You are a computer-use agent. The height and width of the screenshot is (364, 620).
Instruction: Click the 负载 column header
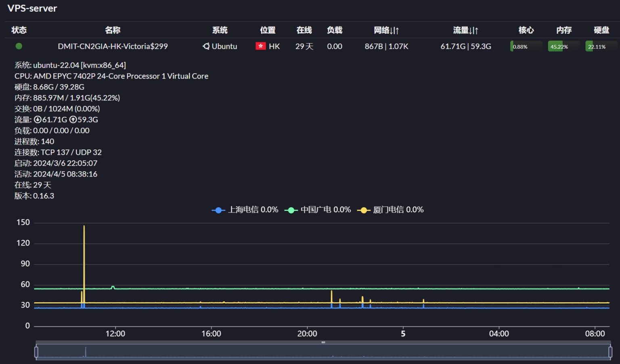[335, 30]
